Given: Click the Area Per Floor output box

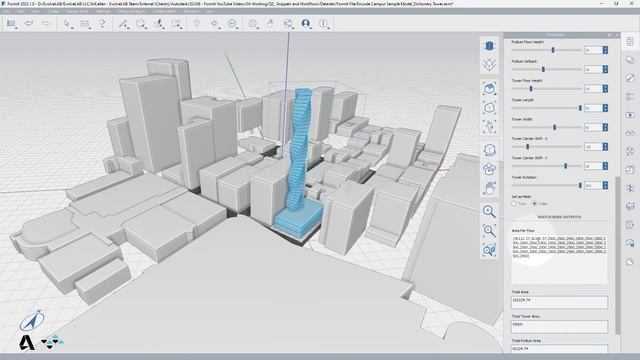Looking at the screenshot, I should pos(559,259).
